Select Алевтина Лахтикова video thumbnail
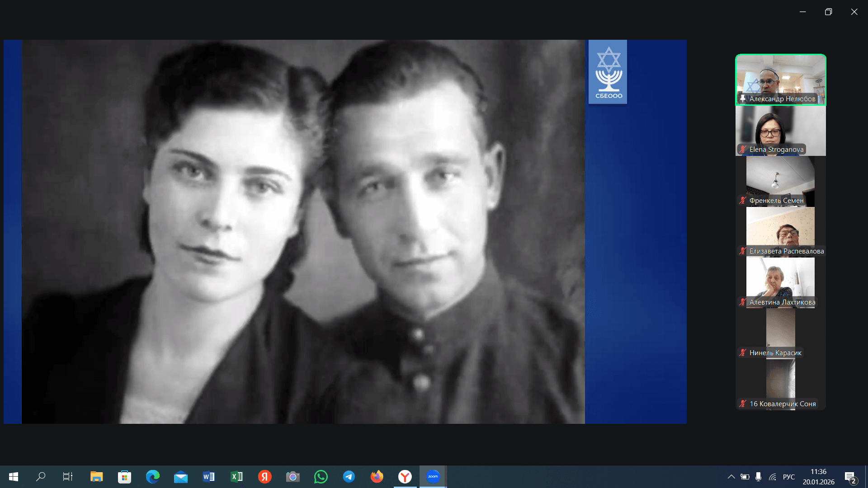Viewport: 868px width, 488px height. pos(781,283)
